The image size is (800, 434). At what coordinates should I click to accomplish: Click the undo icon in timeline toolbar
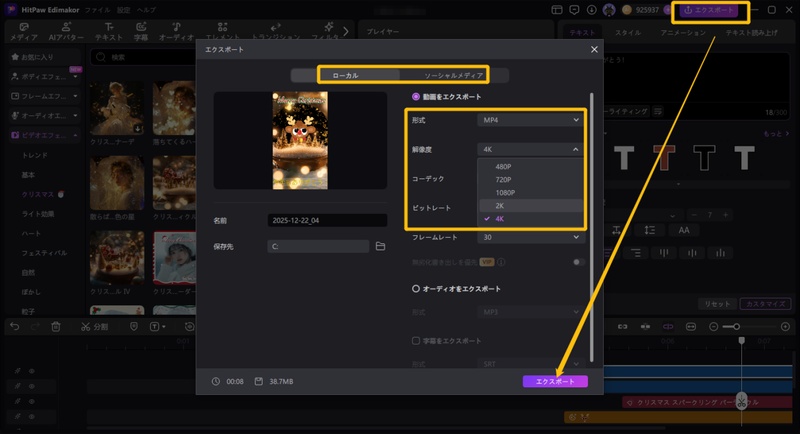[15, 326]
